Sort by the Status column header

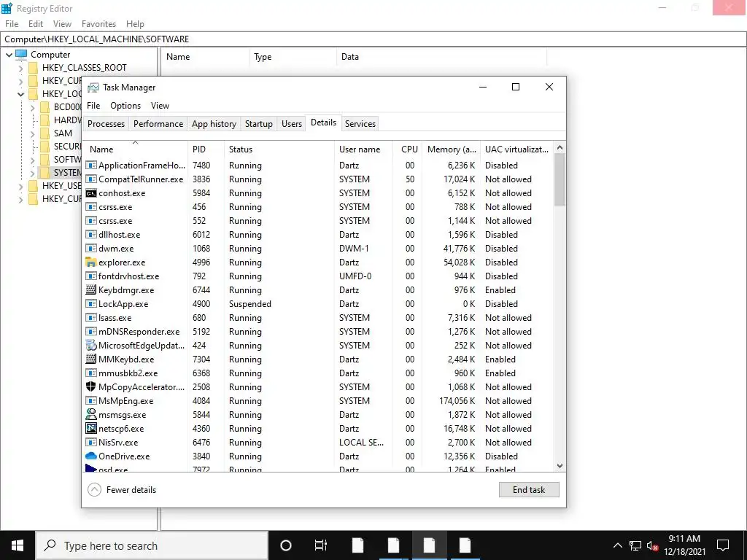[x=279, y=149]
